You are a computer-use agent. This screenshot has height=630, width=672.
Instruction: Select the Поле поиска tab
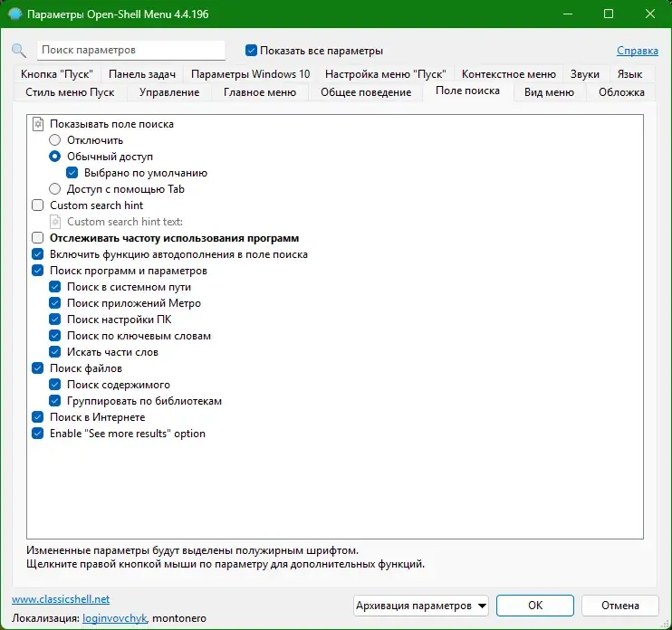click(467, 91)
